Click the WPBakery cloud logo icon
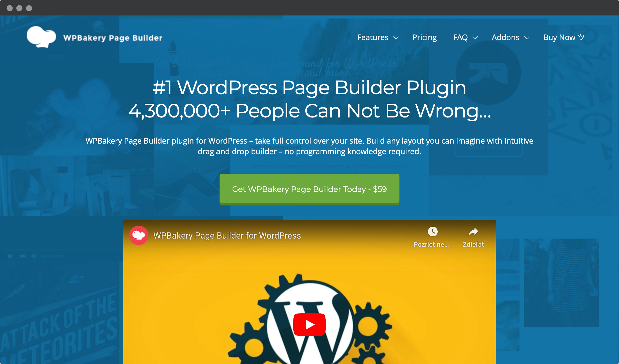 click(x=41, y=38)
